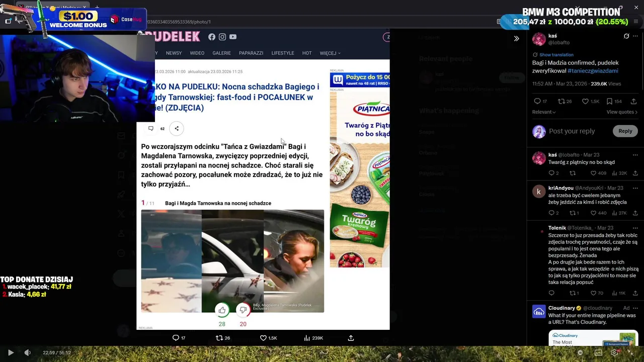Like Tolenik's reply with 70 likes
The height and width of the screenshot is (362, 644).
[x=597, y=293]
